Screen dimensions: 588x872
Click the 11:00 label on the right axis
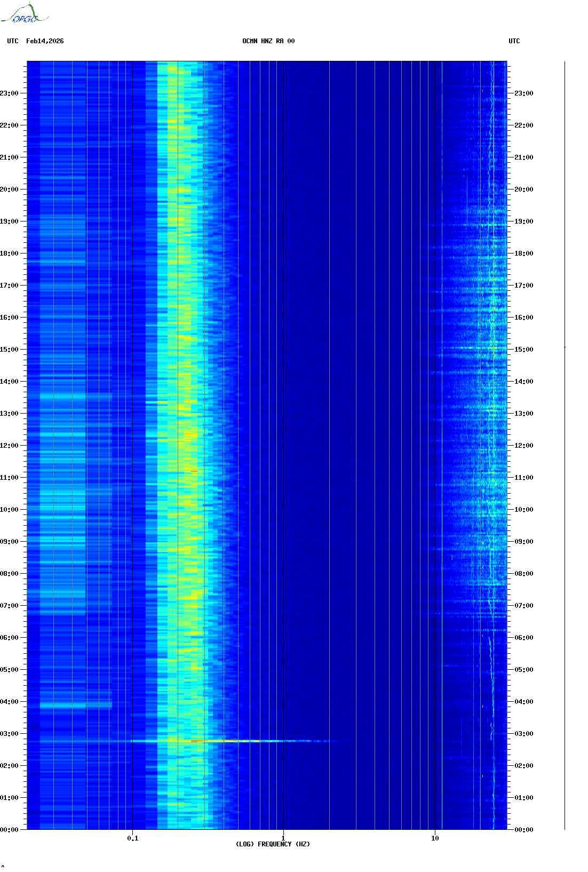pyautogui.click(x=524, y=478)
